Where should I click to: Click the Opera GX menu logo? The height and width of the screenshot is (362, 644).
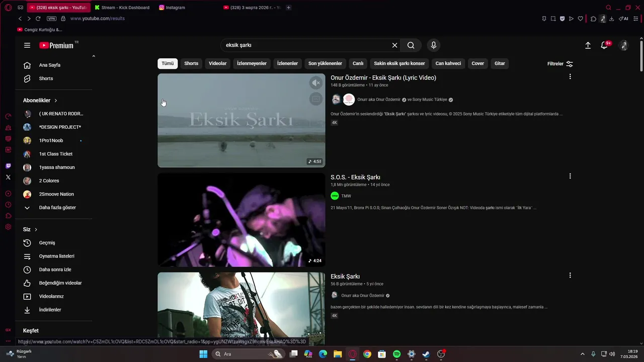[x=8, y=8]
